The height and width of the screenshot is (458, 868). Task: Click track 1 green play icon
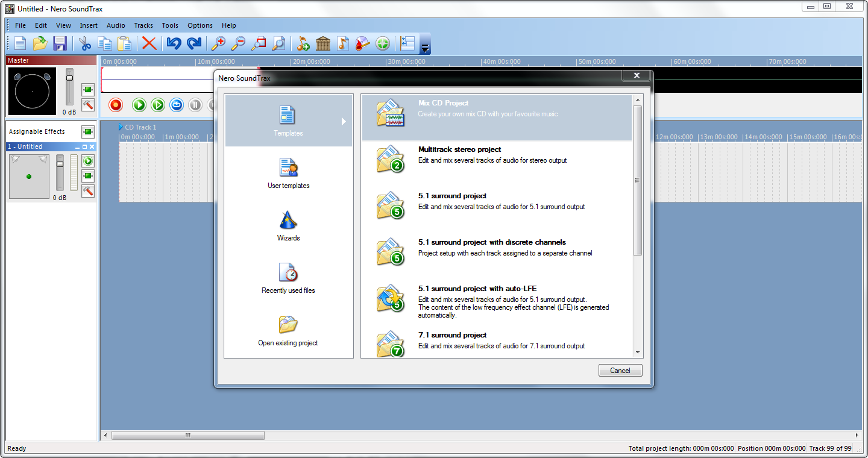pyautogui.click(x=88, y=161)
